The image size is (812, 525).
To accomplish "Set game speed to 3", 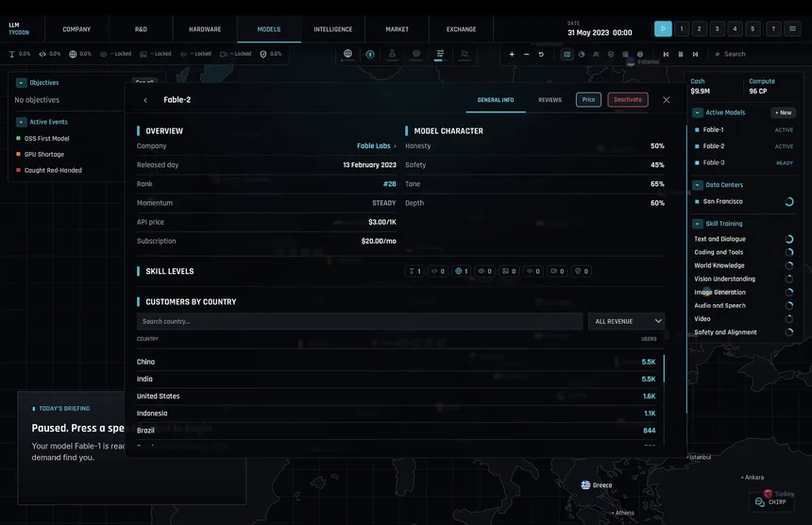I will pos(717,29).
